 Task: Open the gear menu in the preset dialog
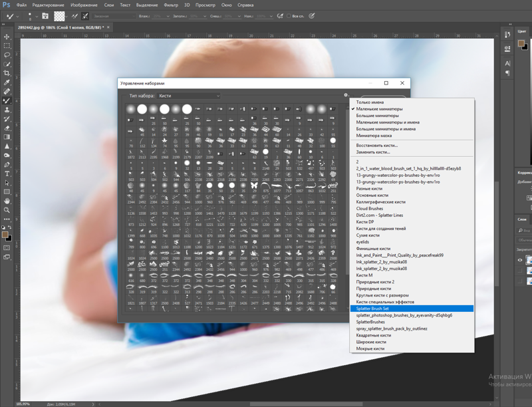click(346, 96)
